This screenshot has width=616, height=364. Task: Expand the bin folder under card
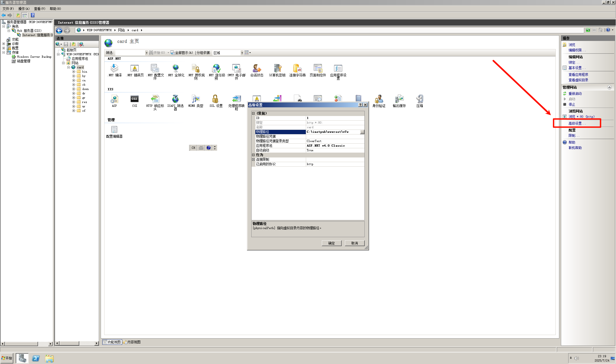pyautogui.click(x=74, y=72)
